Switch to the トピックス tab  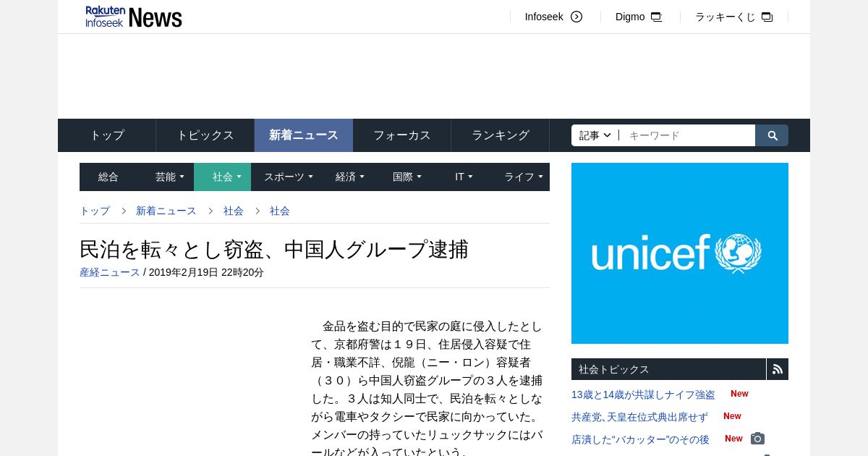pyautogui.click(x=205, y=135)
